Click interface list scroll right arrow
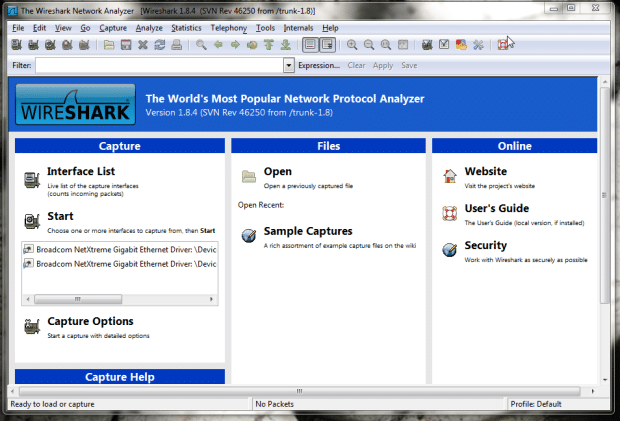Viewport: 620px width, 421px height. pos(212,299)
